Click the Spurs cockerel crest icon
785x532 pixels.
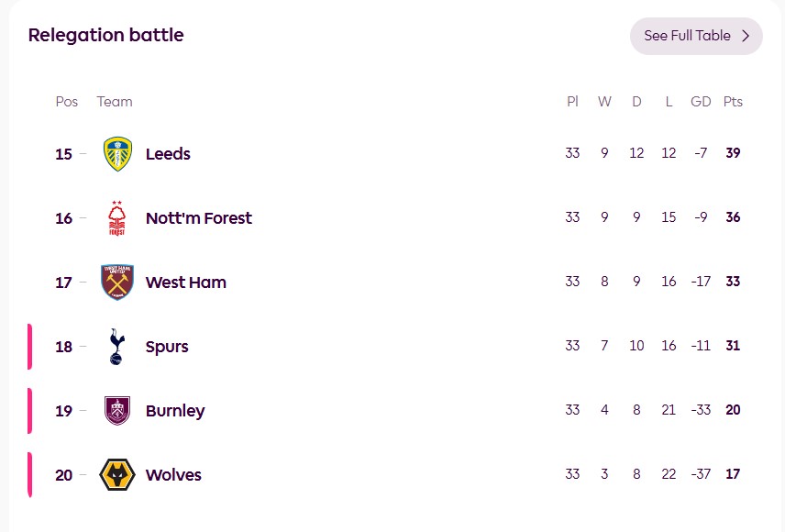(x=117, y=347)
